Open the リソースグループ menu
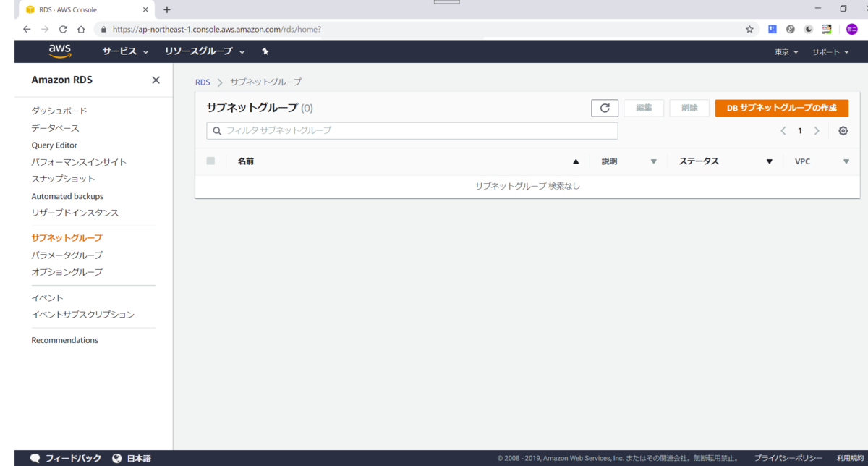868x466 pixels. tap(197, 51)
